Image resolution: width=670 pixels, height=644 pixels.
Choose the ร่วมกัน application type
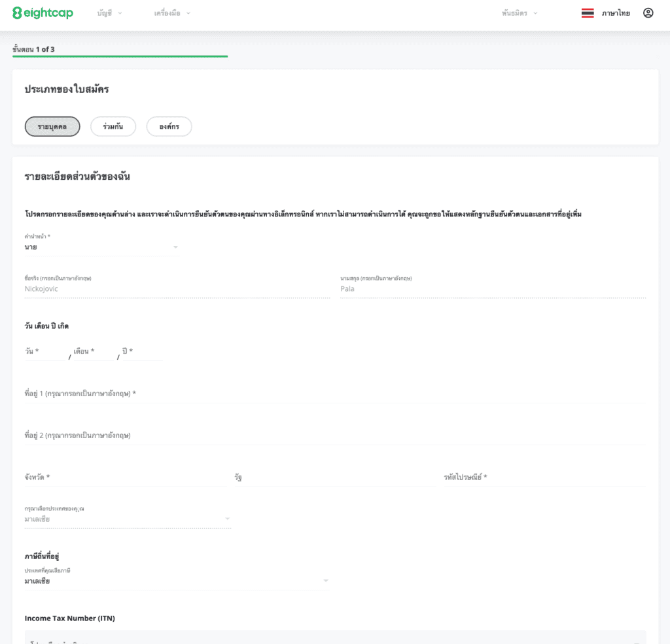coord(113,126)
